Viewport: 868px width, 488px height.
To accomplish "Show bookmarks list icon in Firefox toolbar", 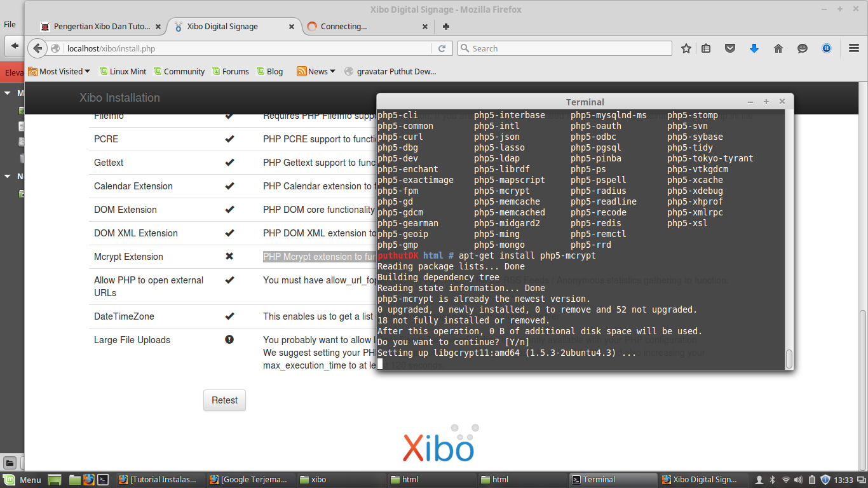I will coord(707,48).
